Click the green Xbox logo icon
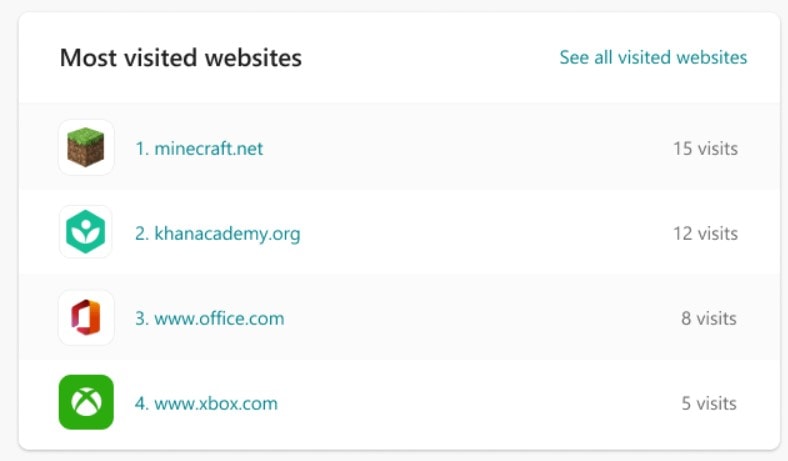The height and width of the screenshot is (461, 788). point(86,402)
